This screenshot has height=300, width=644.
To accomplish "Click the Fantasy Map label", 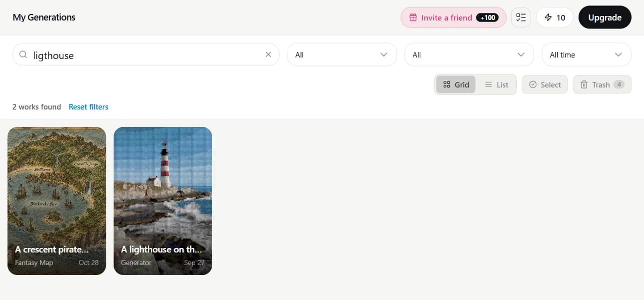I will point(34,262).
